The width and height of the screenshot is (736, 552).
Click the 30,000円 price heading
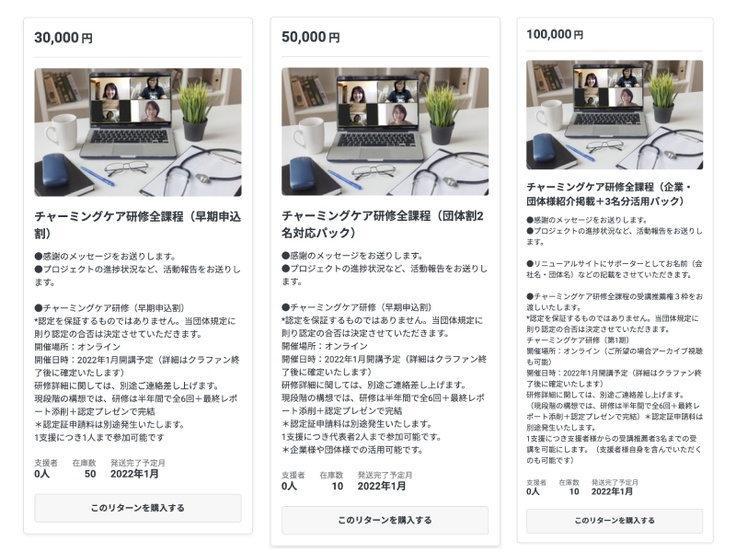[x=63, y=38]
